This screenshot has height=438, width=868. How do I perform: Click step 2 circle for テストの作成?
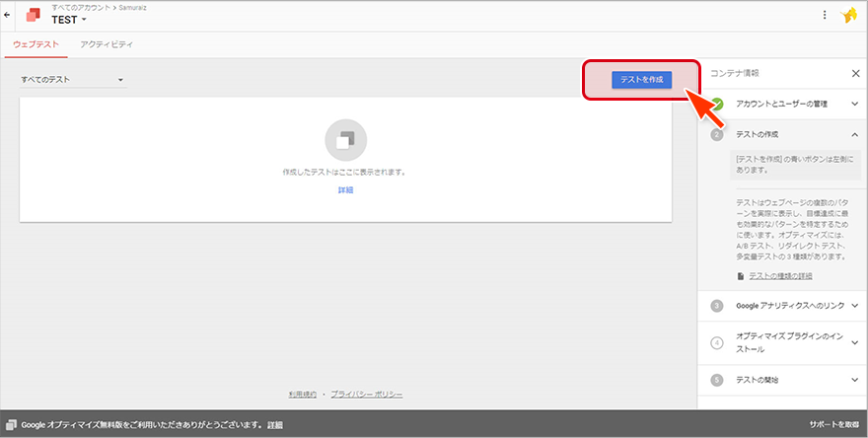[717, 134]
